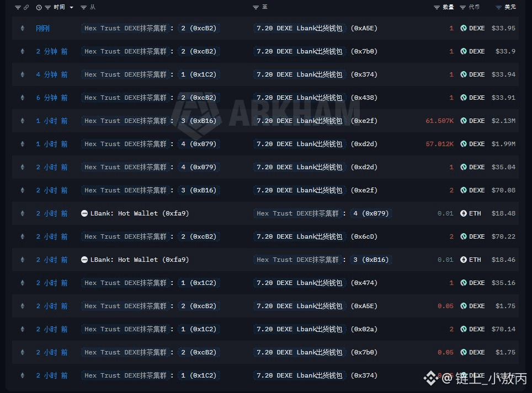
Task: Click LBank: Hot Wallet (0xfa9) in the $18.48 row
Action: (140, 213)
